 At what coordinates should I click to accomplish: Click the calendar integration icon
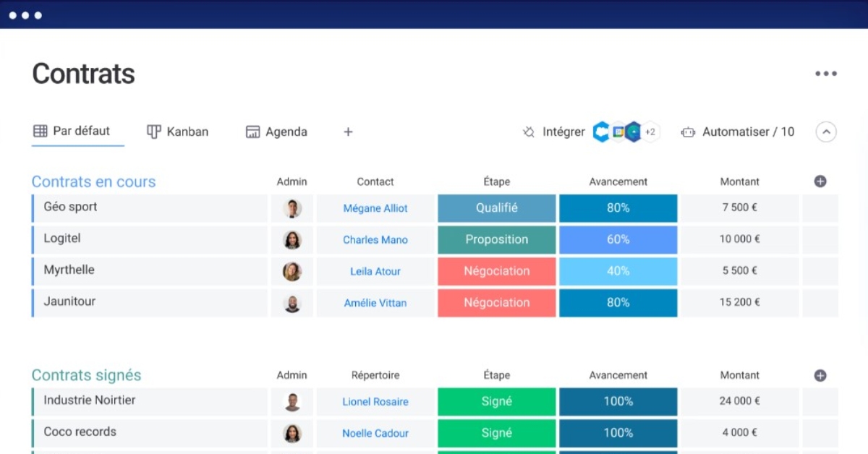click(x=618, y=132)
